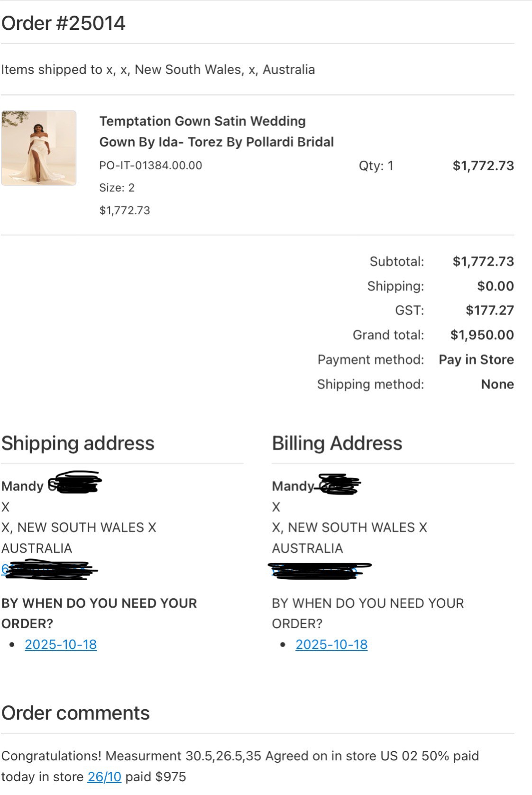Select the Order #25014 heading
This screenshot has height=795, width=532.
(64, 23)
